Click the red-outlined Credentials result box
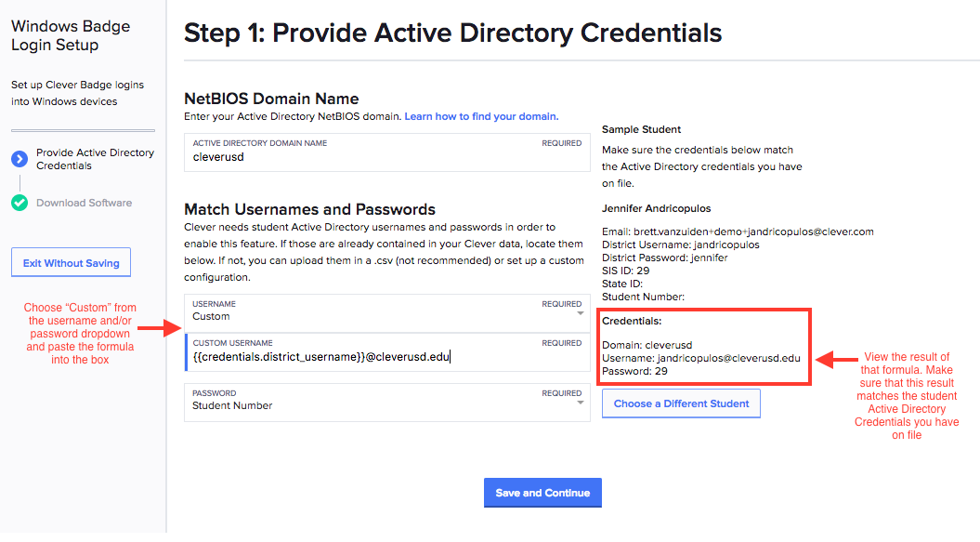This screenshot has height=542, width=980. [705, 346]
